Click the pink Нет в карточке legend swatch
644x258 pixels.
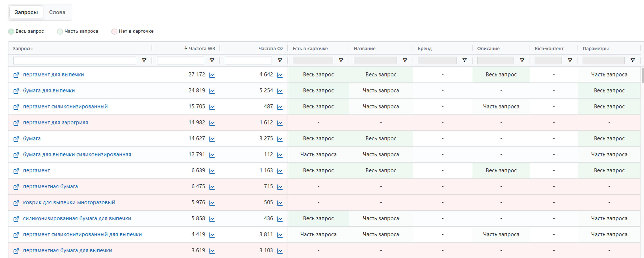click(114, 31)
